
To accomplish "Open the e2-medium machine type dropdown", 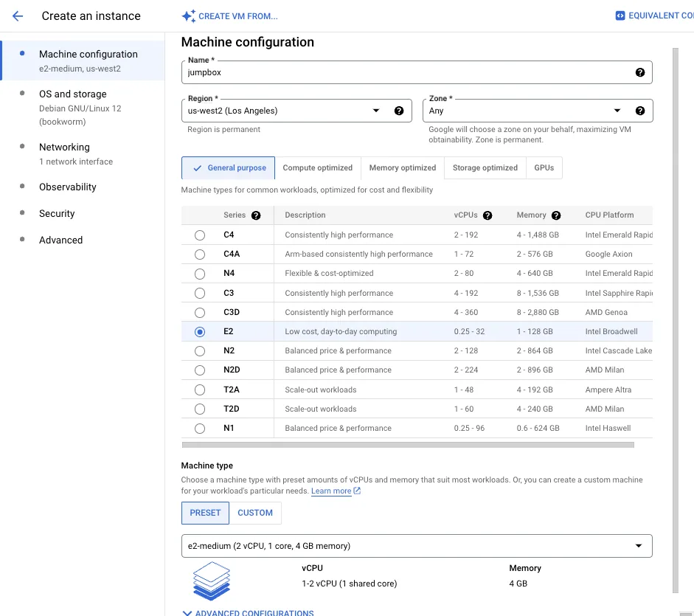I will pos(417,546).
